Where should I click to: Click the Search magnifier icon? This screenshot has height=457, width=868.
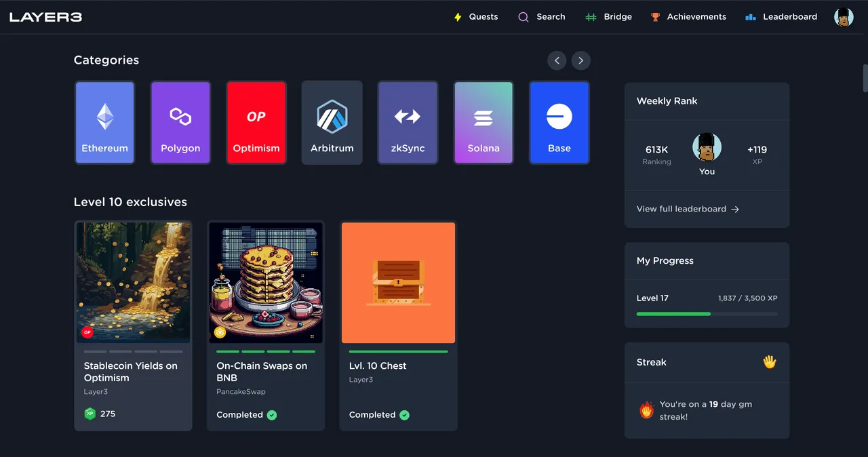pos(524,17)
